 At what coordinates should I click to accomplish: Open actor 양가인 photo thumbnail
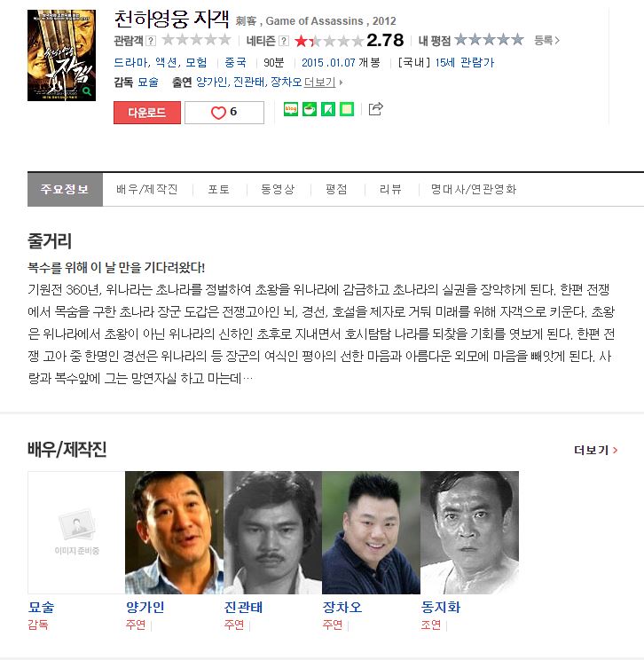tap(174, 532)
